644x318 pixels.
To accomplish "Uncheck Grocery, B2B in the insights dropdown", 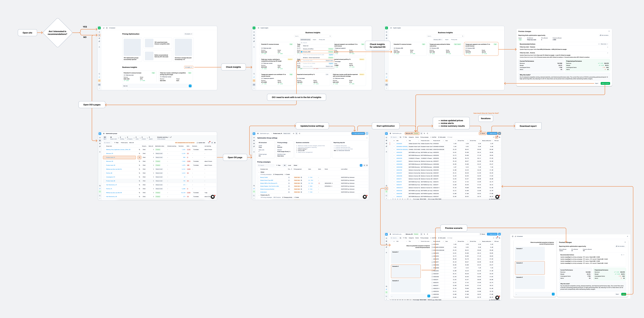I will pos(302,52).
